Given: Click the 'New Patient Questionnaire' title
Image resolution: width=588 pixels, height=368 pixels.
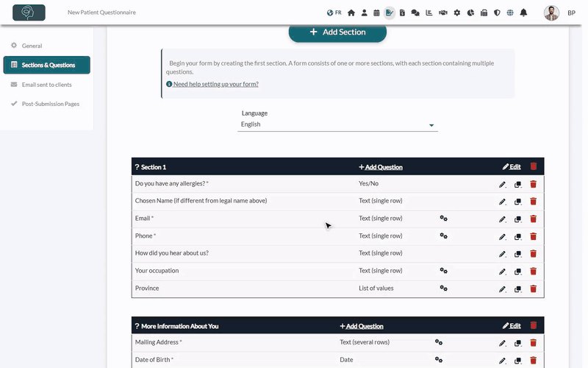Looking at the screenshot, I should 101,13.
